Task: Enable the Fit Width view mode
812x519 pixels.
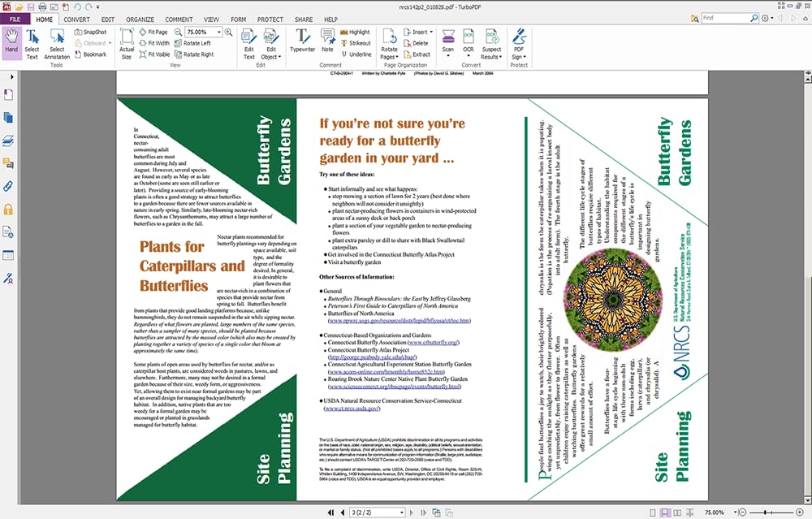Action: coord(154,44)
